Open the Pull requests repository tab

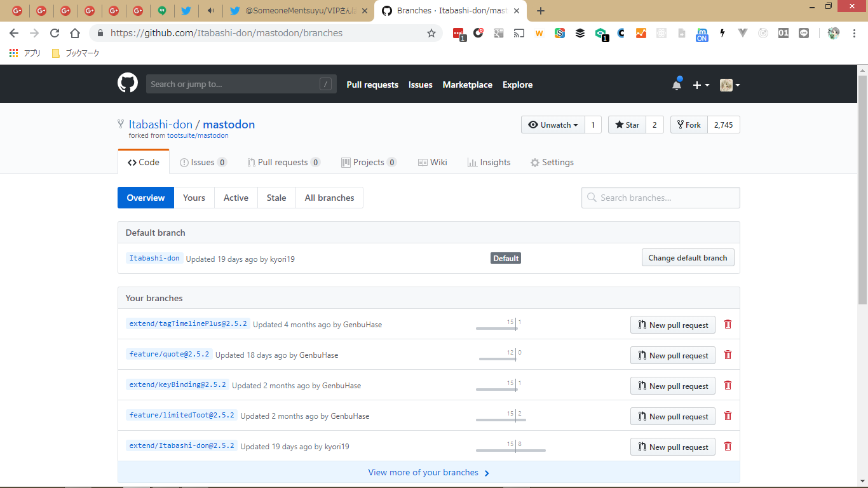point(283,162)
